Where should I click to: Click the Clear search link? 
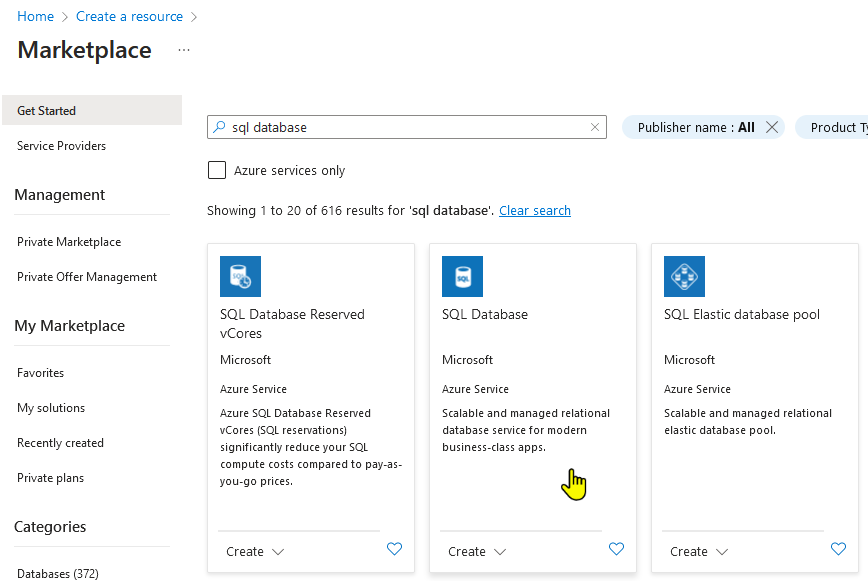coord(534,210)
